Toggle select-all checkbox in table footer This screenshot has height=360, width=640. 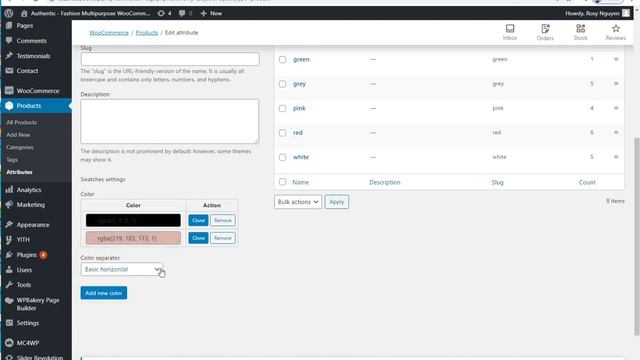pyautogui.click(x=282, y=182)
